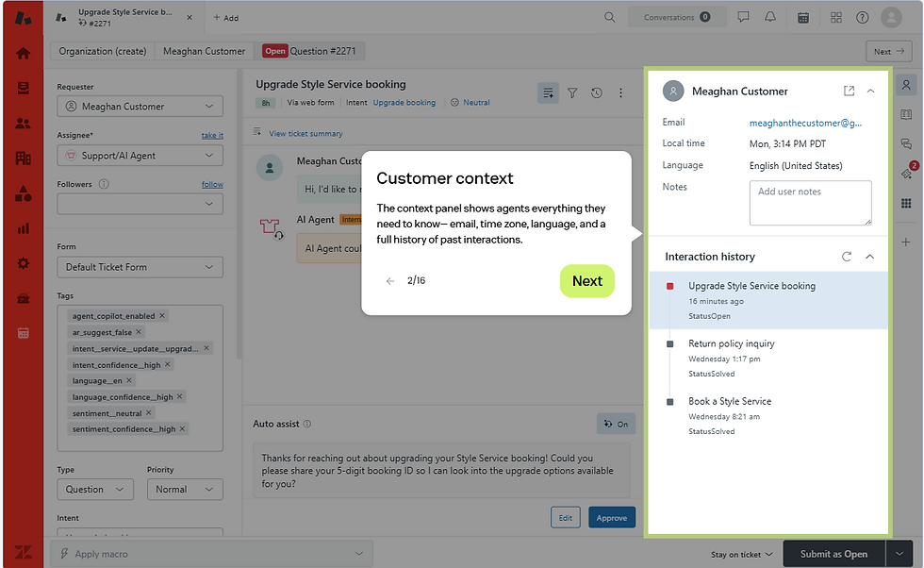Click Add new tab button
This screenshot has height=568, width=924.
[225, 18]
